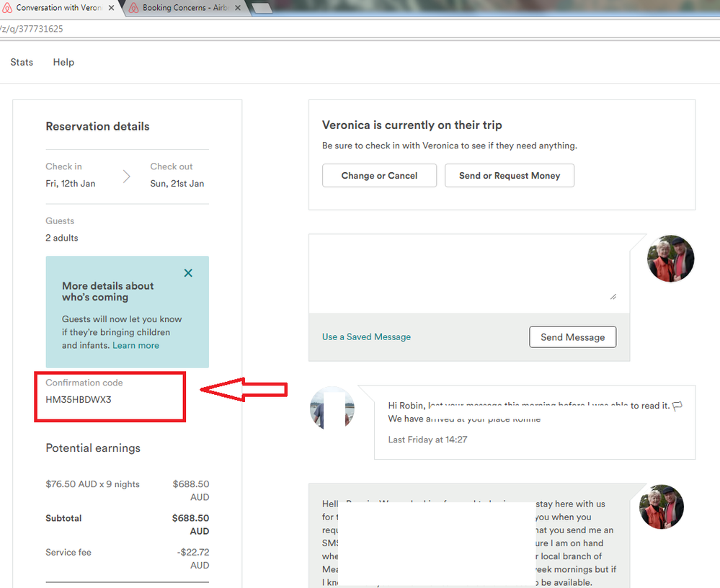Switch to the "Booking Concerns - Airbnb" tab
The height and width of the screenshot is (588, 720).
point(184,8)
